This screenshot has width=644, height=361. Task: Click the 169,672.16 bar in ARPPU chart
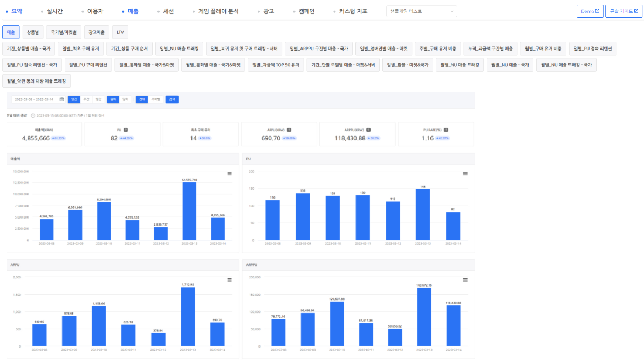pos(424,317)
